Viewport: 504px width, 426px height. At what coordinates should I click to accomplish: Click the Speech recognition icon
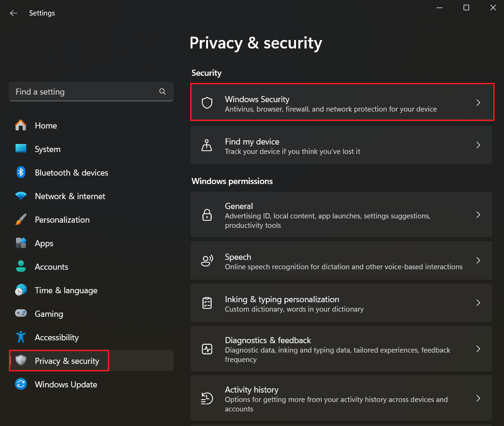(x=207, y=261)
